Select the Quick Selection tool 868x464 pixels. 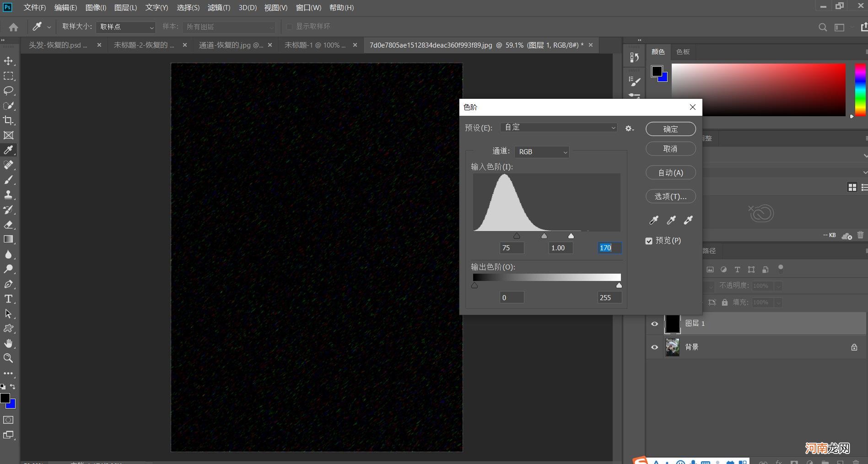pos(8,106)
